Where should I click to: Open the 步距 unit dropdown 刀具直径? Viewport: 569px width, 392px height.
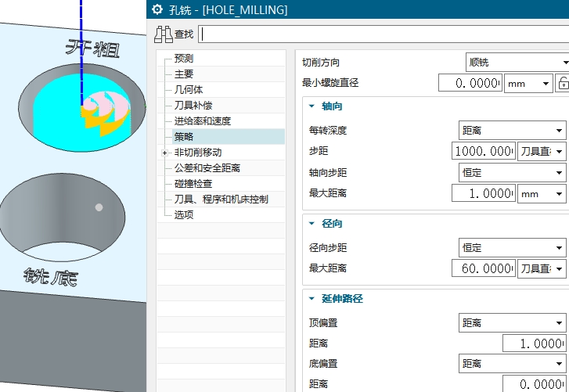click(x=542, y=151)
